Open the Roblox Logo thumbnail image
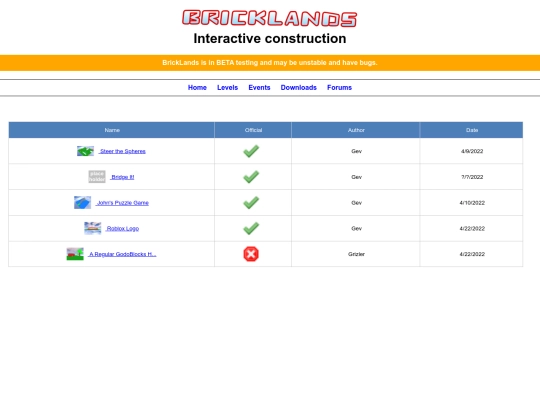This screenshot has width=540, height=405. 93,228
